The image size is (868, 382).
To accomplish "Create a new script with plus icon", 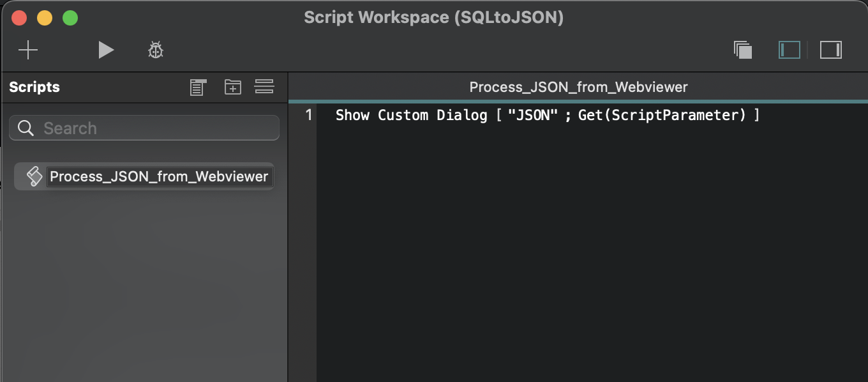I will point(28,50).
